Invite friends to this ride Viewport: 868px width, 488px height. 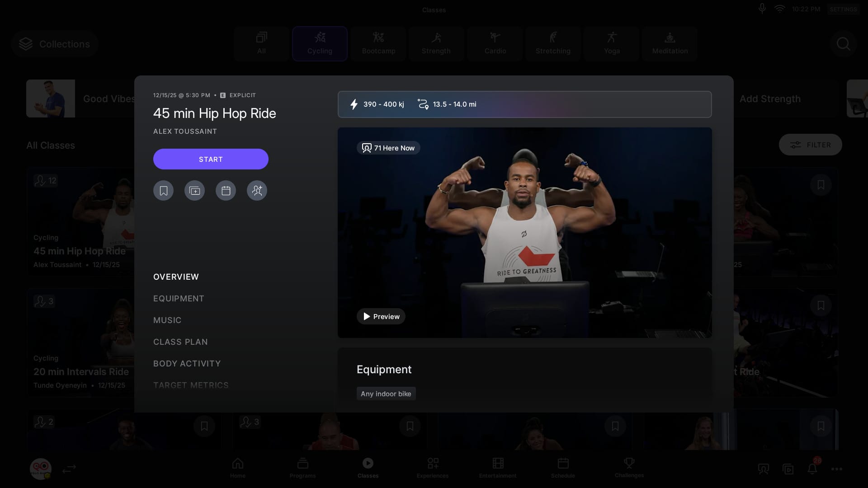(257, 191)
